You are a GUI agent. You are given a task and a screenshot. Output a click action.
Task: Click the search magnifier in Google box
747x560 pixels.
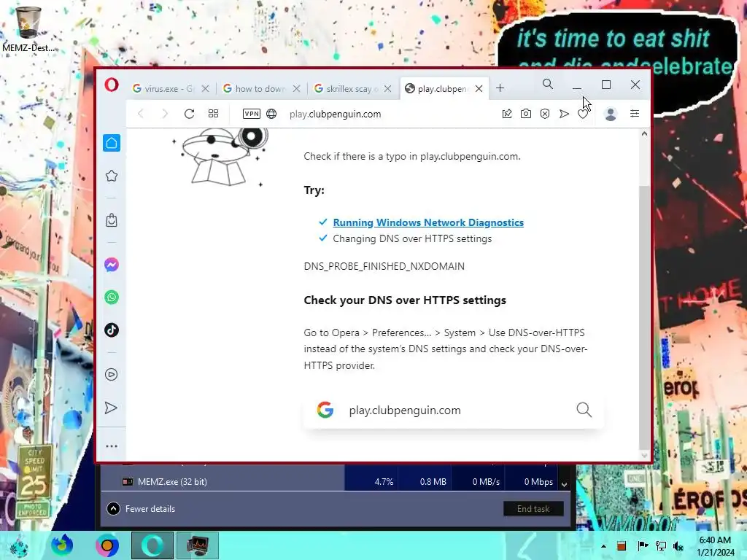tap(584, 410)
